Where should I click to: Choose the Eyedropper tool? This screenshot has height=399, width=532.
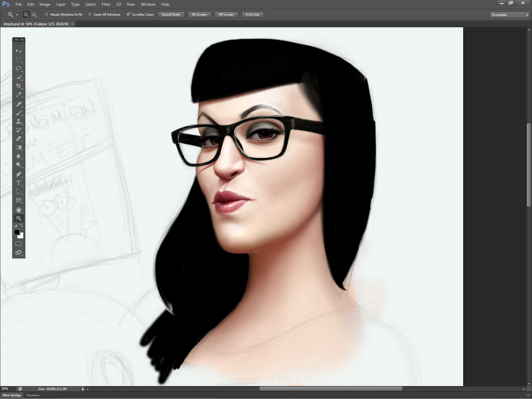click(x=19, y=95)
